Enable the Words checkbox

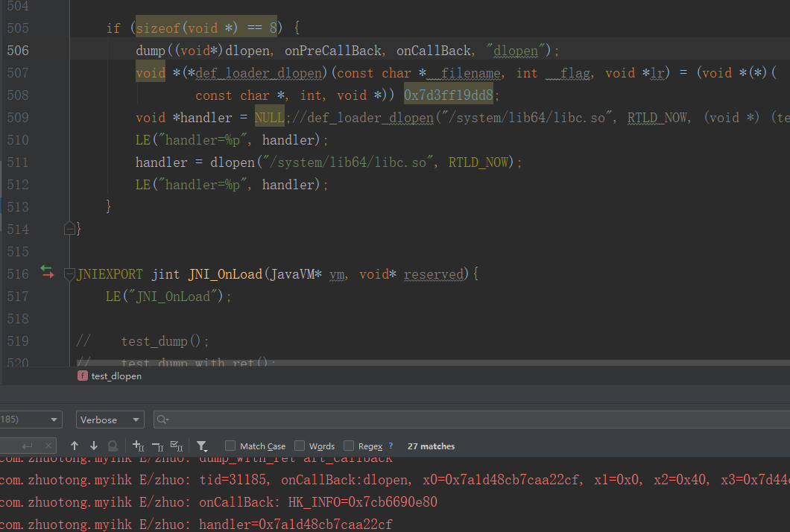[300, 446]
